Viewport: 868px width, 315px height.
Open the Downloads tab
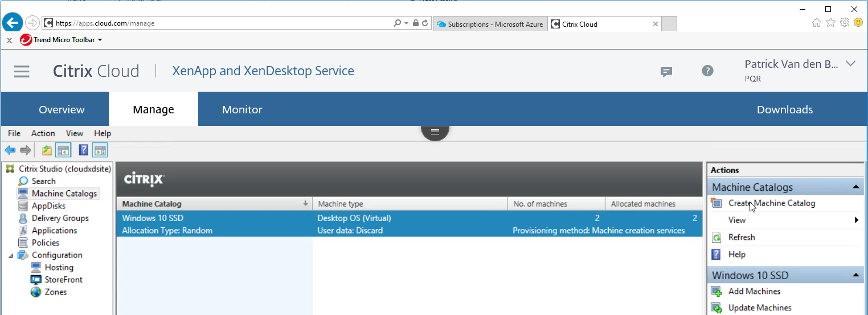tap(784, 109)
